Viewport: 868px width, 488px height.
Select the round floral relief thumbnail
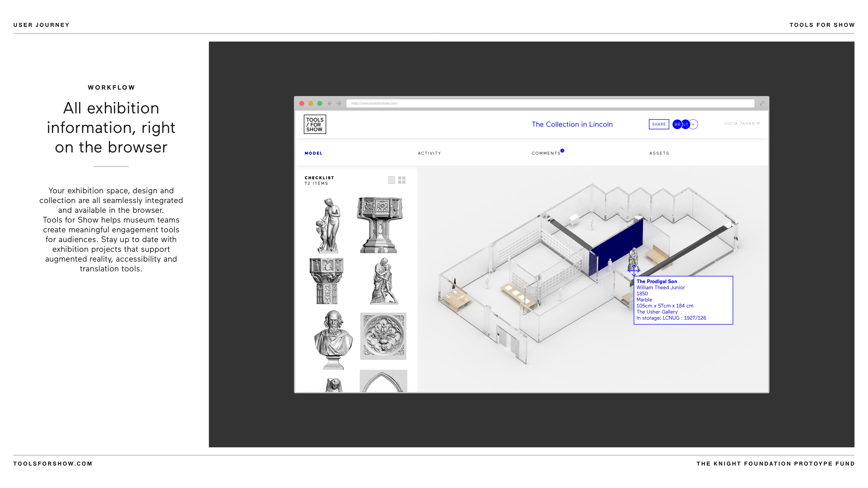(383, 336)
